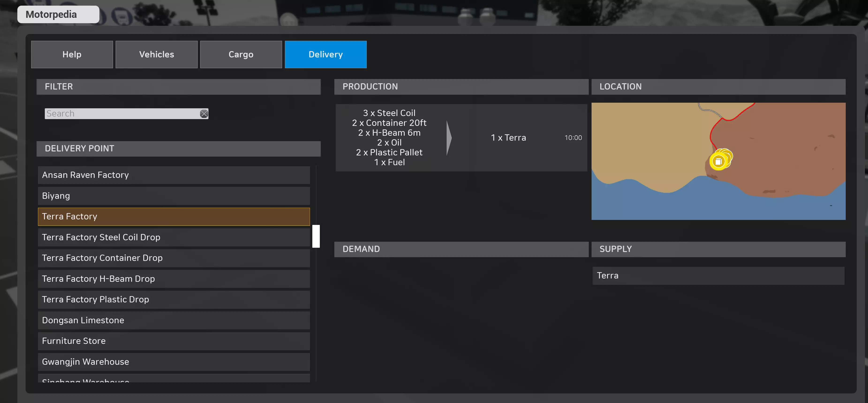Click the production arrow indicator

(449, 138)
